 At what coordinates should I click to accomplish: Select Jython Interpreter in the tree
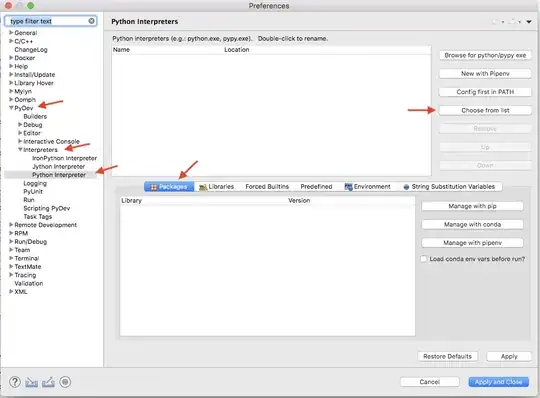coord(59,167)
